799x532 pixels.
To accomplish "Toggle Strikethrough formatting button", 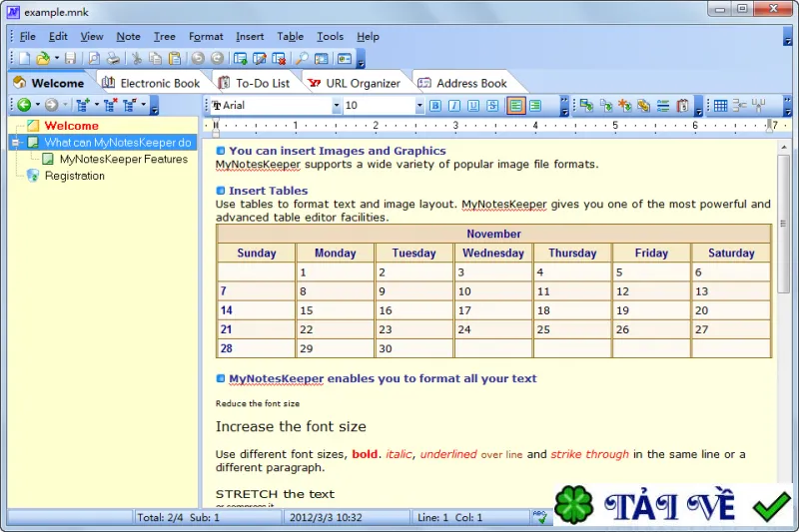I will pos(492,106).
